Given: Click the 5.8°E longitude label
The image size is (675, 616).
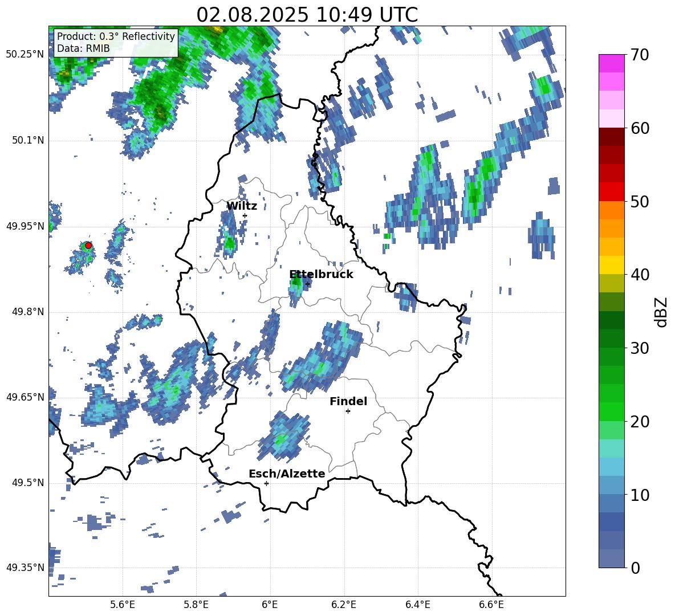Looking at the screenshot, I should (x=196, y=605).
